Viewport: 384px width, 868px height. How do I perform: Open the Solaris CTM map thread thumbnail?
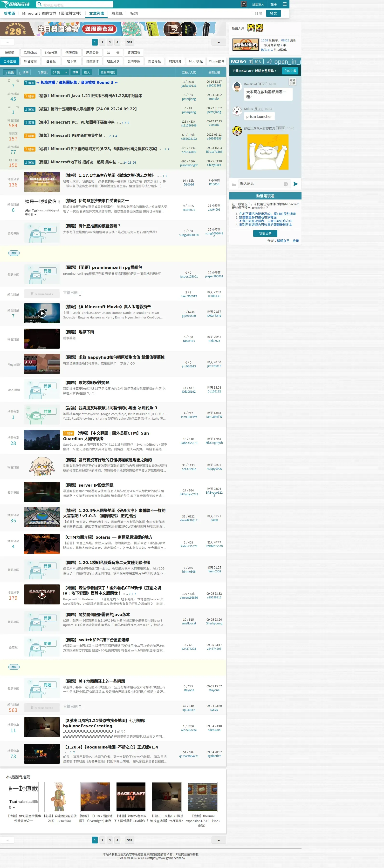pyautogui.click(x=42, y=543)
